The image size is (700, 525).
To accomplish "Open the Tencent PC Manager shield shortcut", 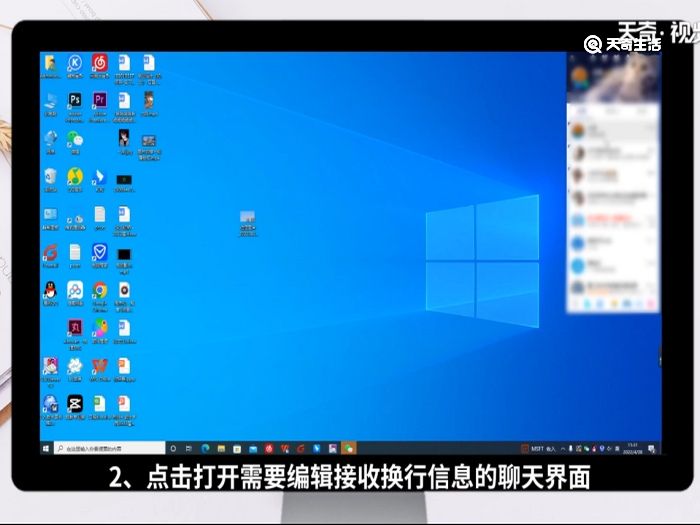I will point(100,252).
